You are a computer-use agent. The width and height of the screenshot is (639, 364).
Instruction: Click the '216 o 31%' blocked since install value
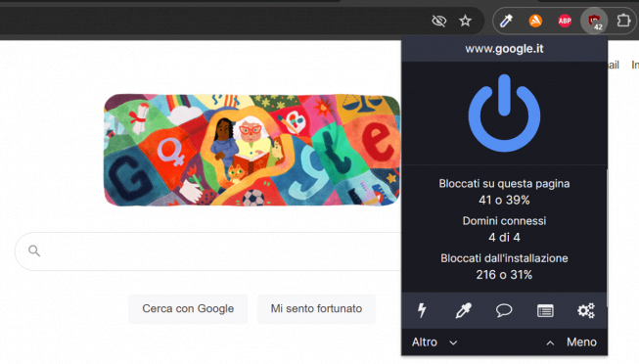[504, 275]
